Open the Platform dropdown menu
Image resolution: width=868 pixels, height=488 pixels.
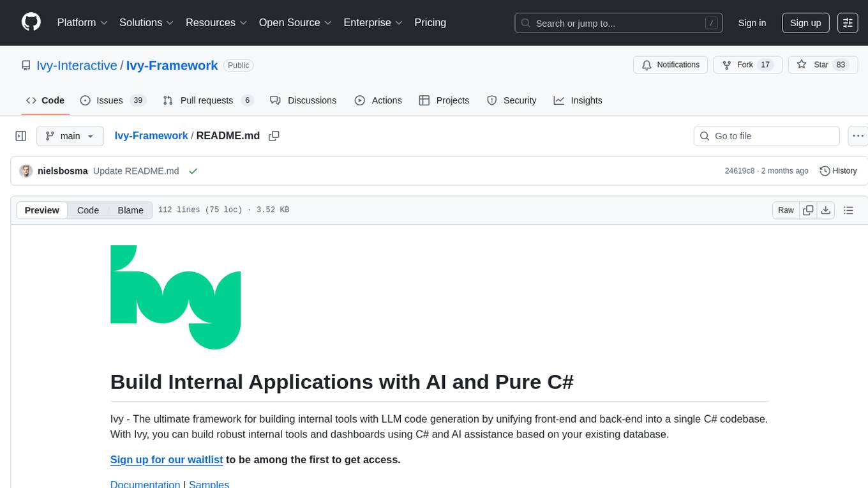click(x=82, y=22)
